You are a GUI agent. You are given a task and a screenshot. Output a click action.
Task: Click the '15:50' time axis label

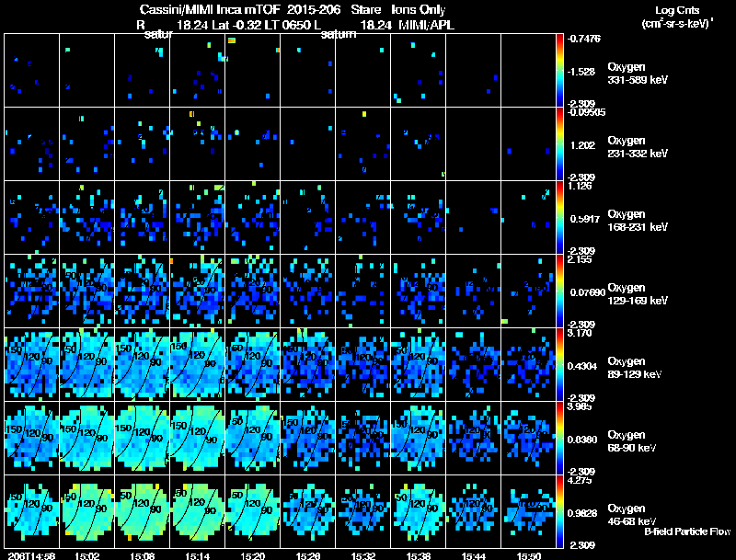tap(529, 555)
